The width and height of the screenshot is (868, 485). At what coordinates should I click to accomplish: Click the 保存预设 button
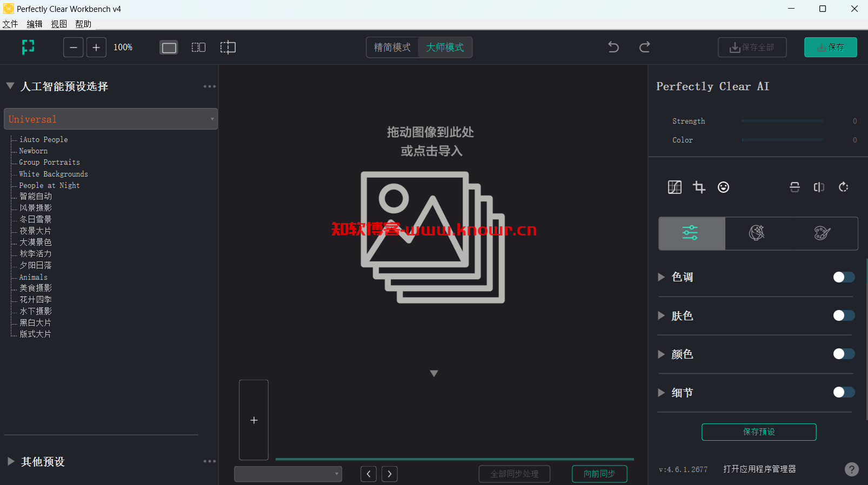pyautogui.click(x=759, y=432)
